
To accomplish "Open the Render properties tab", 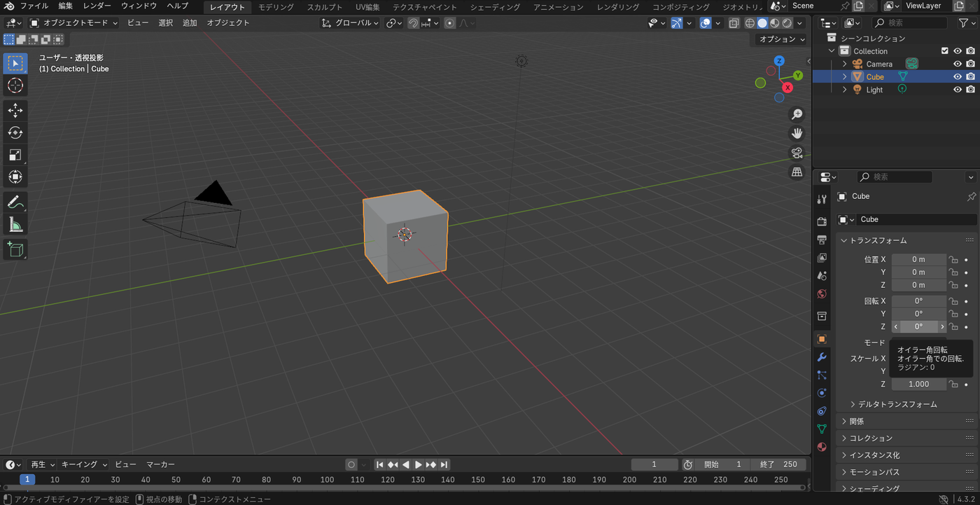I will coord(822,221).
